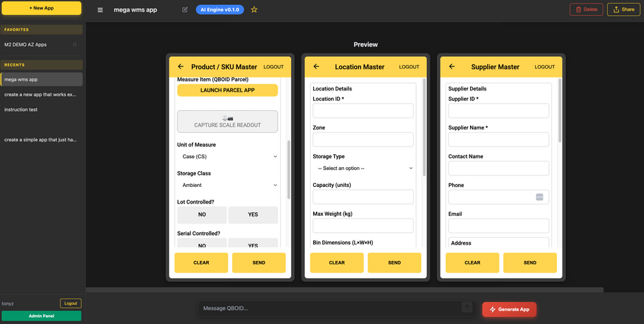Viewport: 644px width, 324px height.
Task: Open the Storage Class dropdown
Action: pyautogui.click(x=227, y=185)
